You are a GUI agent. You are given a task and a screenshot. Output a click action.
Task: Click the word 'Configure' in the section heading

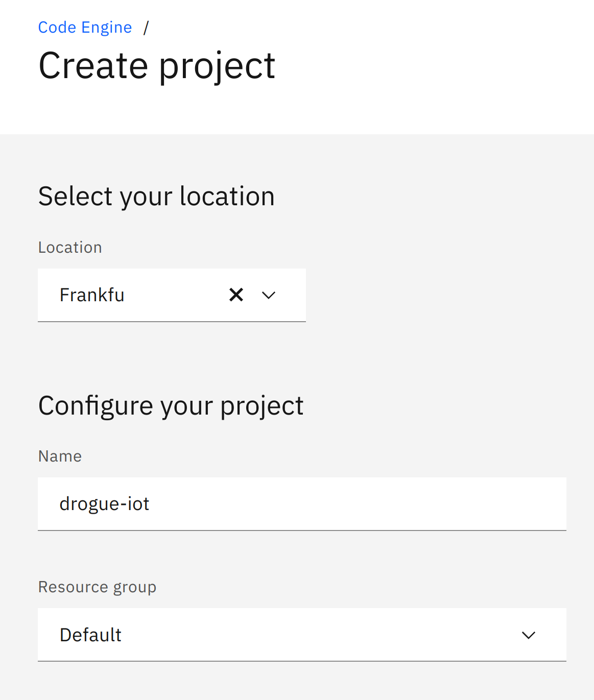click(96, 406)
